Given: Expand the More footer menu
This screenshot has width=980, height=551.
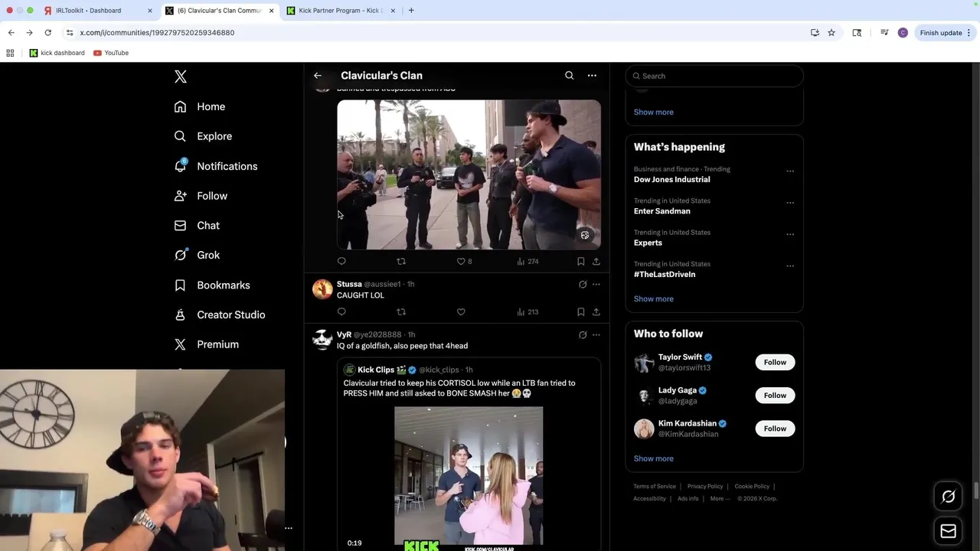Looking at the screenshot, I should (x=720, y=498).
